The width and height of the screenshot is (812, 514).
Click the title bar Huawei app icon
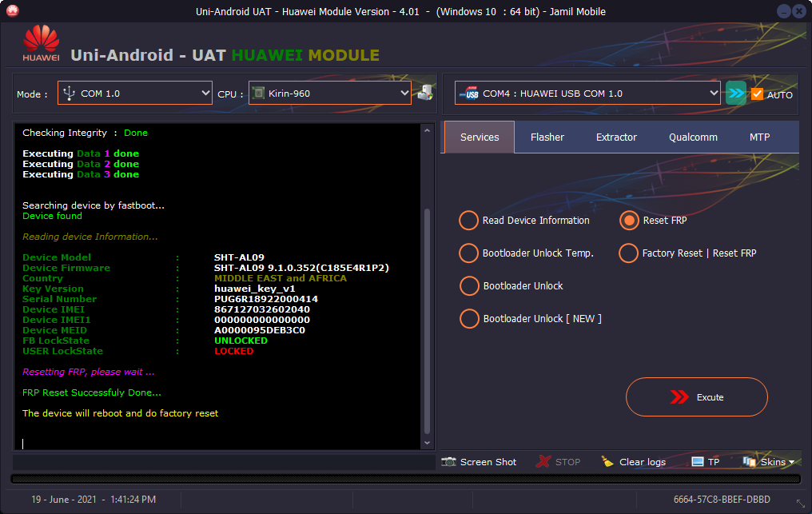(x=13, y=11)
